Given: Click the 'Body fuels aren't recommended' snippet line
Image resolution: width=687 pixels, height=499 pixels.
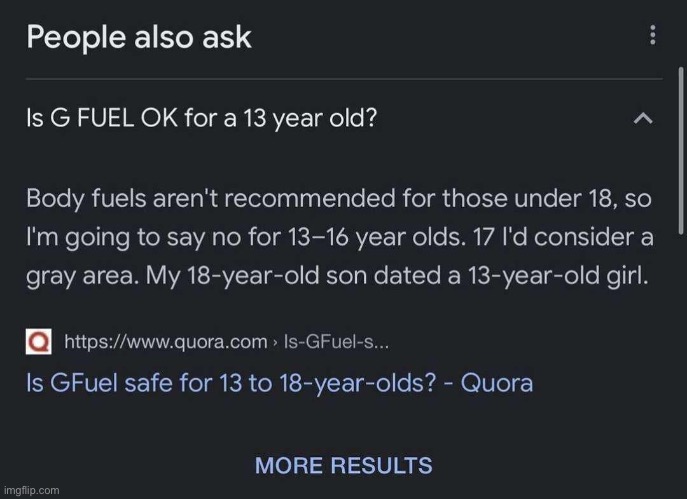Looking at the screenshot, I should [339, 198].
